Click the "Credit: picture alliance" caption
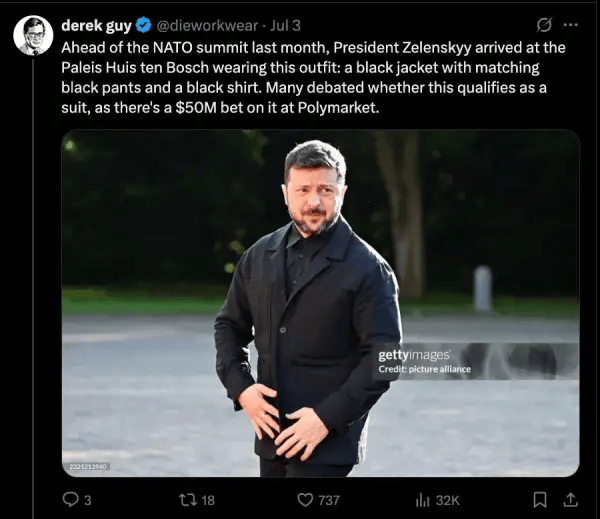This screenshot has width=600, height=519. 424,369
